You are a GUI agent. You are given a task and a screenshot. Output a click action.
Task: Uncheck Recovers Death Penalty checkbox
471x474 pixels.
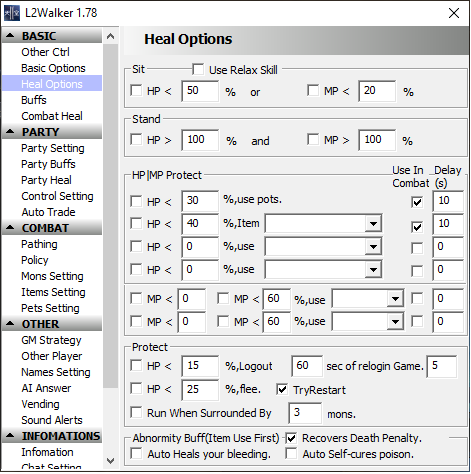291,438
